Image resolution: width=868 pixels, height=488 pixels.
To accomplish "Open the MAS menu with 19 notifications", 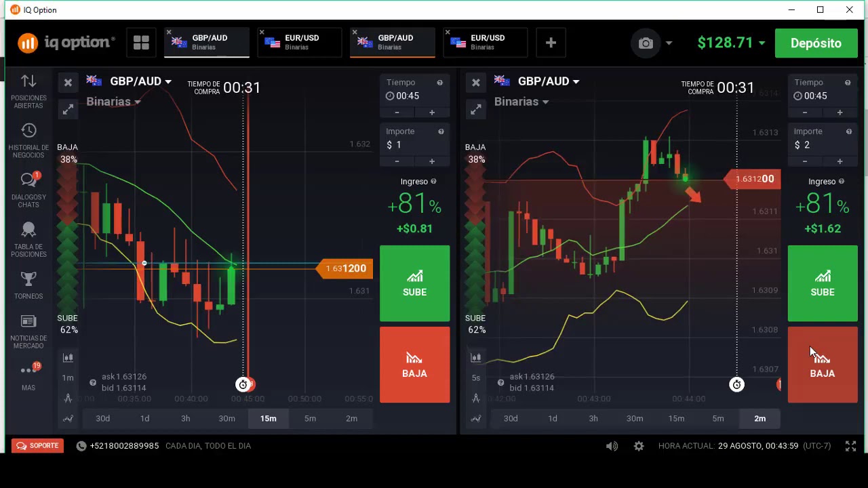I will [28, 377].
